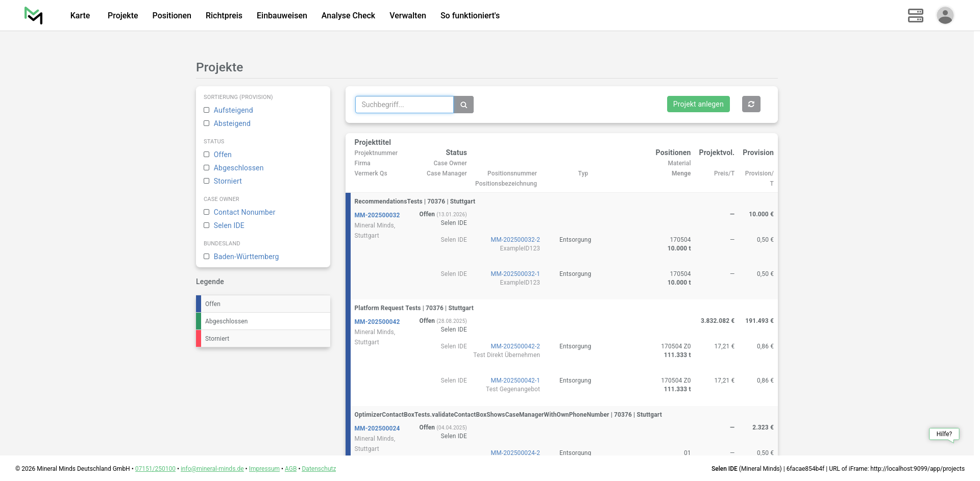Image resolution: width=980 pixels, height=481 pixels.
Task: Click the Mineral Minds logo icon
Action: (x=34, y=15)
